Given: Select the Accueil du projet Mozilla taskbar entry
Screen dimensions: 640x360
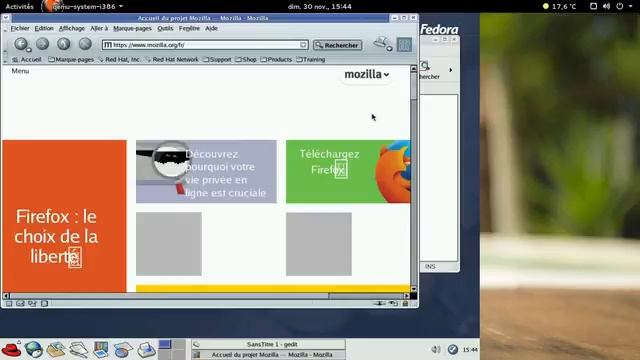Looking at the screenshot, I should pyautogui.click(x=269, y=355).
